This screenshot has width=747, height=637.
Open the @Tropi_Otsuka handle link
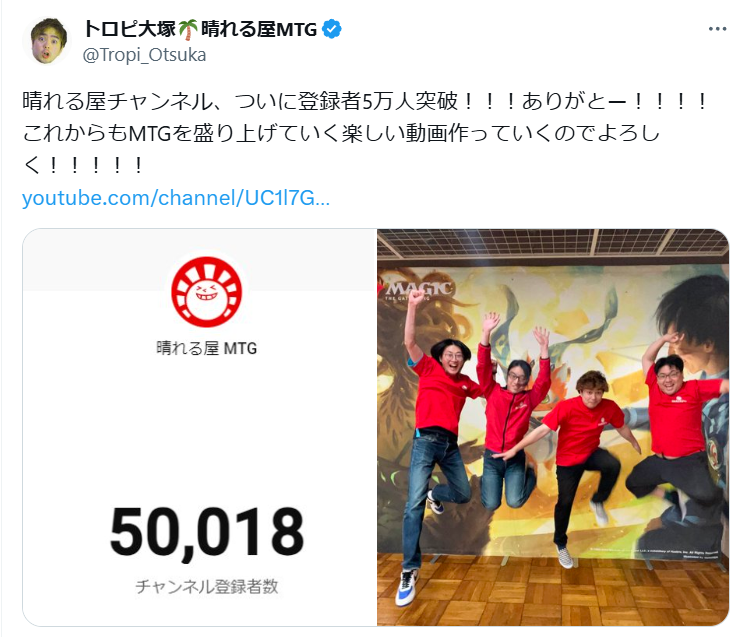click(144, 55)
